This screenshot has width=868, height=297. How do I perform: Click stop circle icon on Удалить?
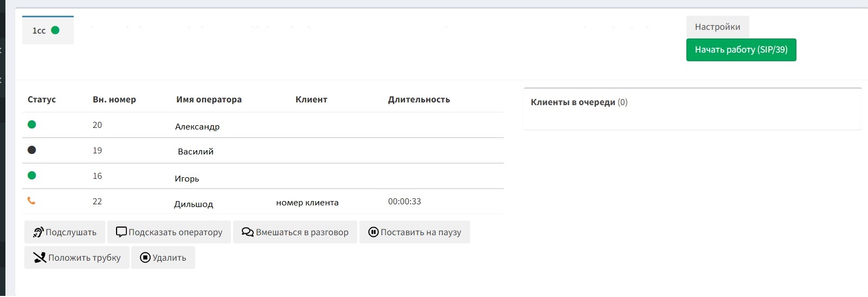coord(145,257)
